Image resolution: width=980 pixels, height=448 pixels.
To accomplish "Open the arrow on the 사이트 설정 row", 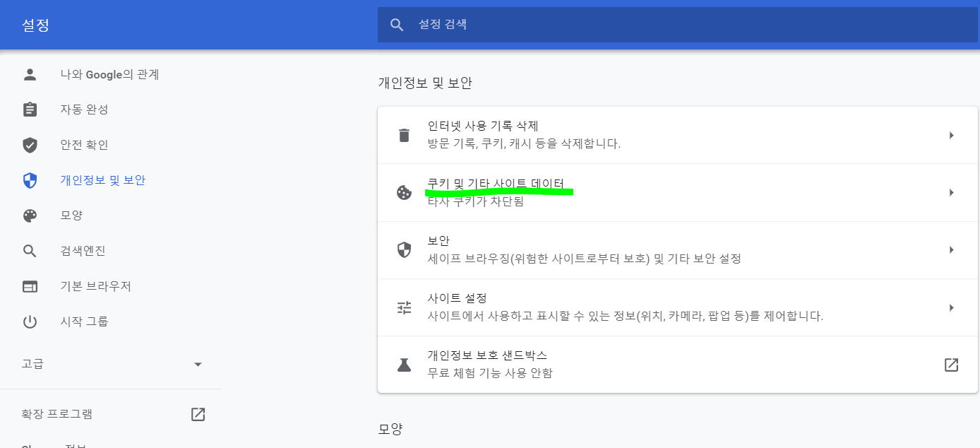I will 951,307.
